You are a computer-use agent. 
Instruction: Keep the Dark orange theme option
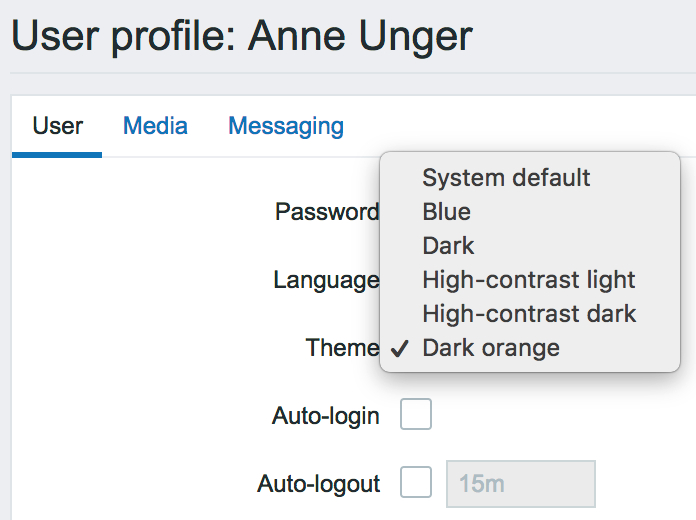491,348
